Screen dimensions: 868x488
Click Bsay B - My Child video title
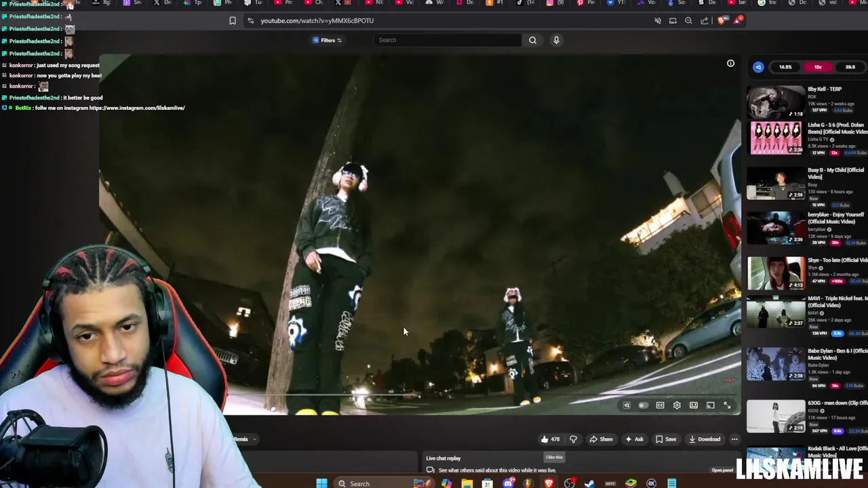tap(835, 173)
